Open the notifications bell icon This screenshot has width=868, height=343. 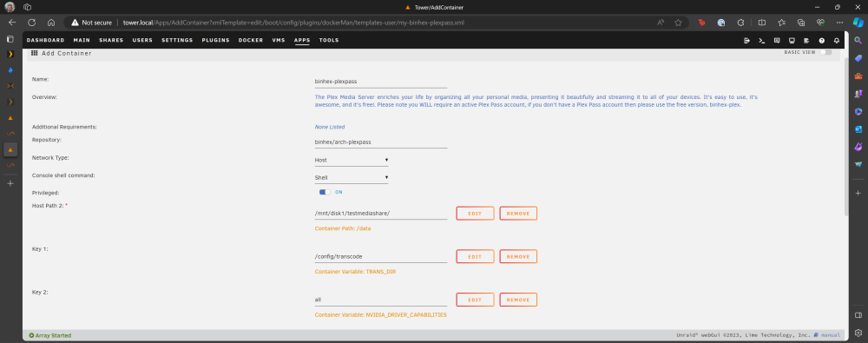(x=837, y=41)
